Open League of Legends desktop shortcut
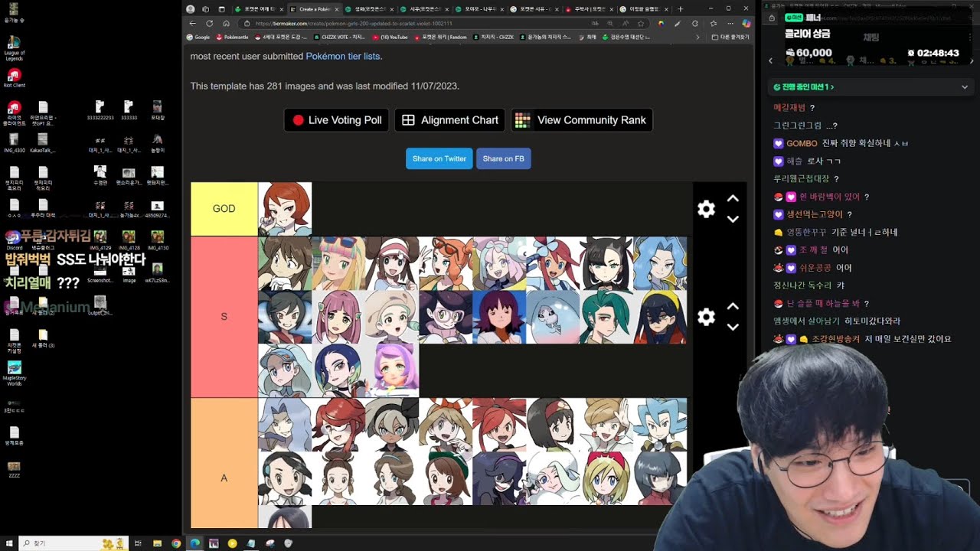980x551 pixels. pyautogui.click(x=14, y=47)
